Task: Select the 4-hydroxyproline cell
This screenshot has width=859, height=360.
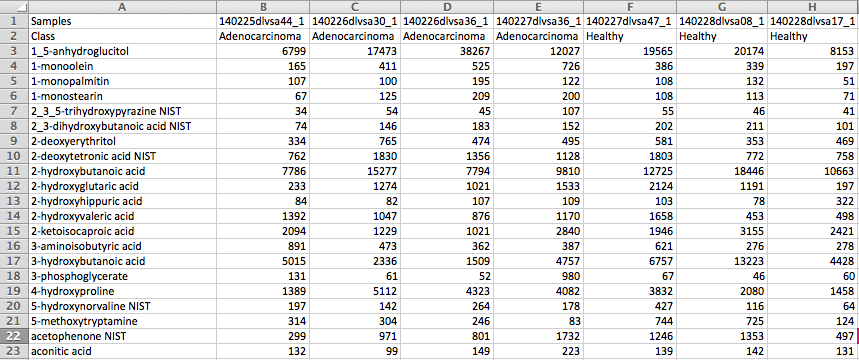Action: 122,291
